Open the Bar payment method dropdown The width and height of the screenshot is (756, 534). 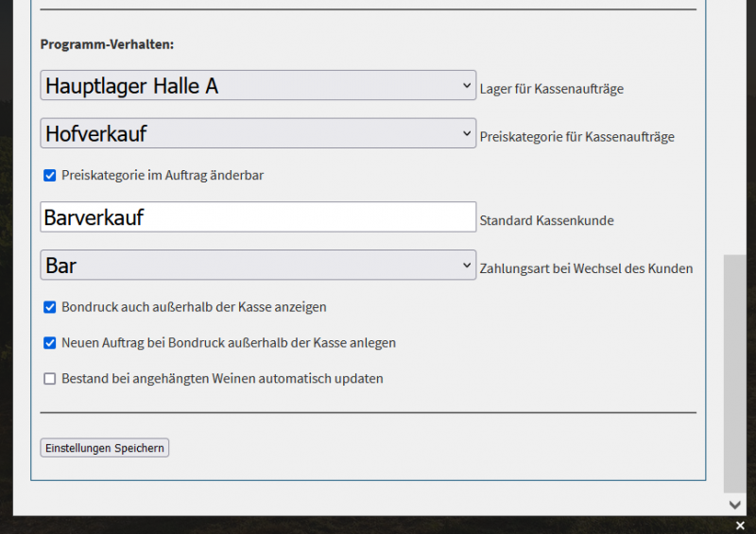[257, 266]
